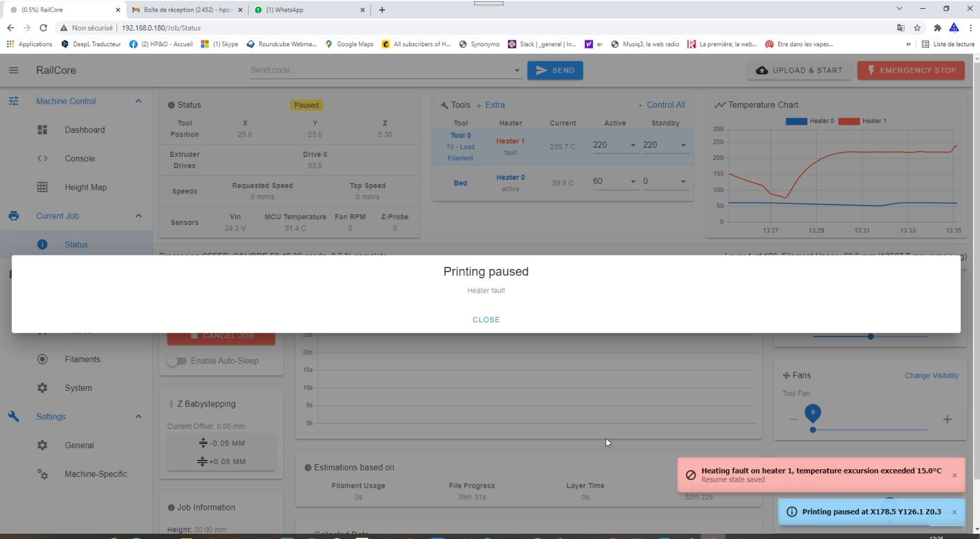Collapse the Machine Control section
980x539 pixels.
pos(138,101)
